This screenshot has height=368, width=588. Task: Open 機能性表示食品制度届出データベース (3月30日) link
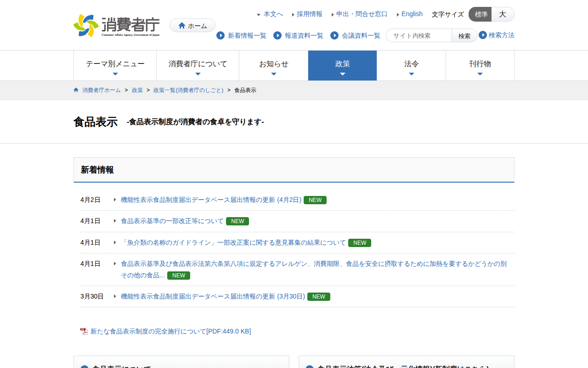213,296
